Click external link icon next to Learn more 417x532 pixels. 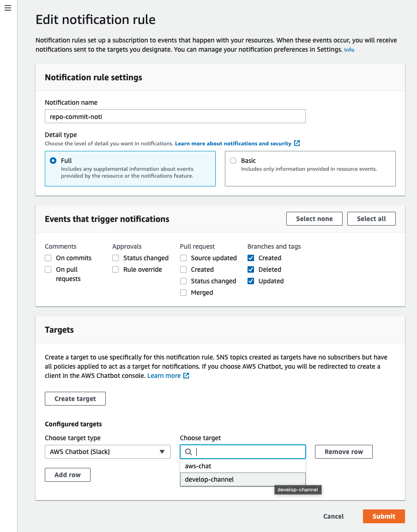186,376
